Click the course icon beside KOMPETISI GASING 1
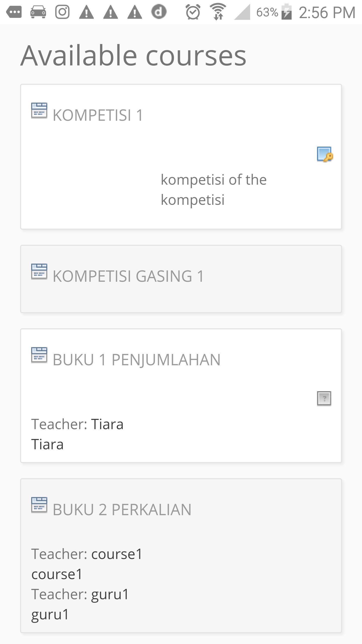The width and height of the screenshot is (362, 644). coord(39,271)
